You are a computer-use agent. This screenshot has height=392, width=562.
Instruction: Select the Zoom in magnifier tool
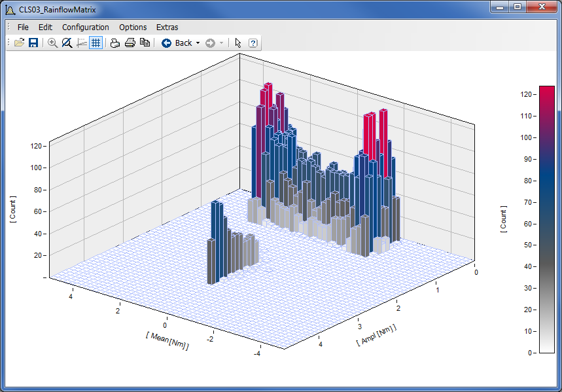click(53, 43)
